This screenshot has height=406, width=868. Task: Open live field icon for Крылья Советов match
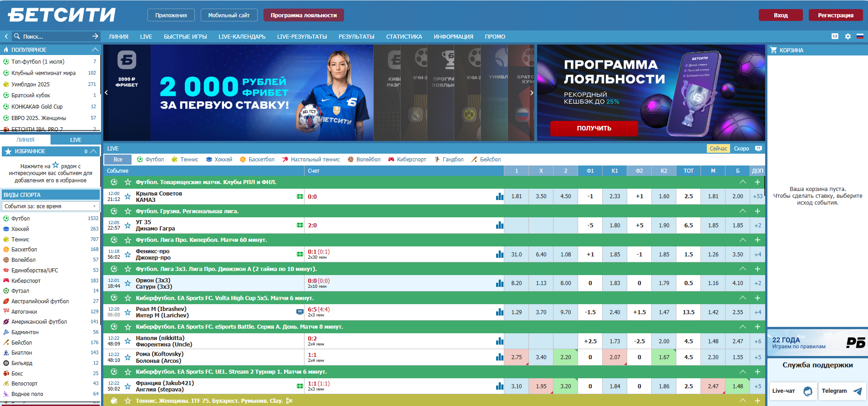(x=300, y=196)
